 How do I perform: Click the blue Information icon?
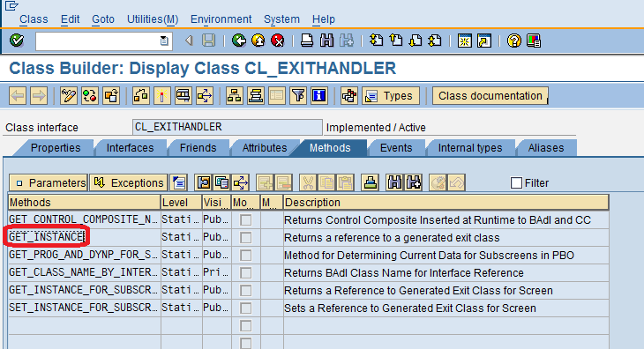point(319,96)
